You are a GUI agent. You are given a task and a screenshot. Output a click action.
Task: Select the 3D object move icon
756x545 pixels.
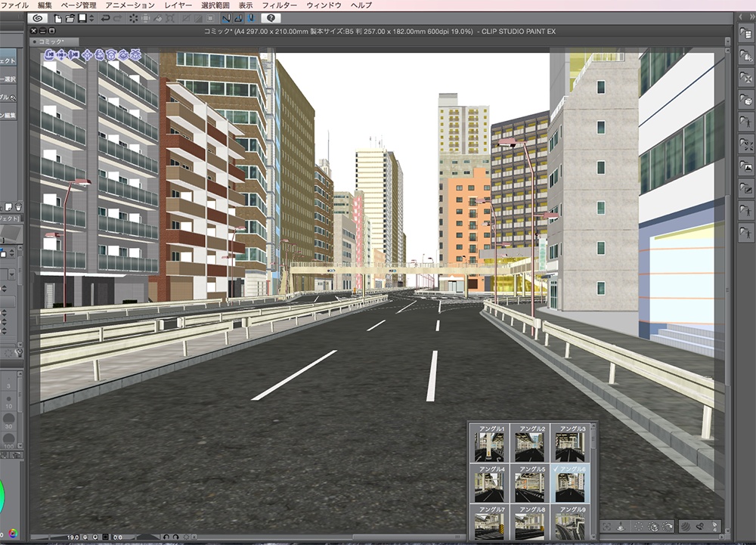coord(88,54)
